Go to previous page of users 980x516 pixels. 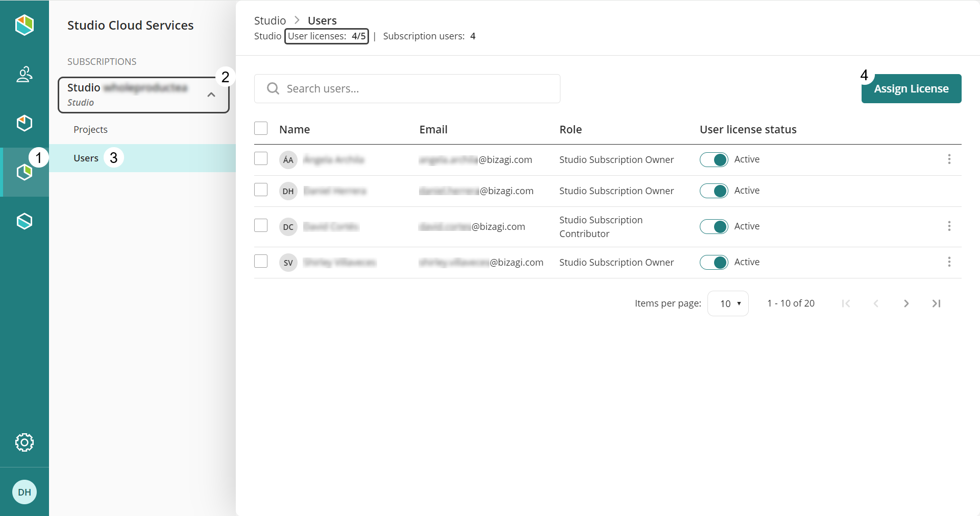pos(876,303)
